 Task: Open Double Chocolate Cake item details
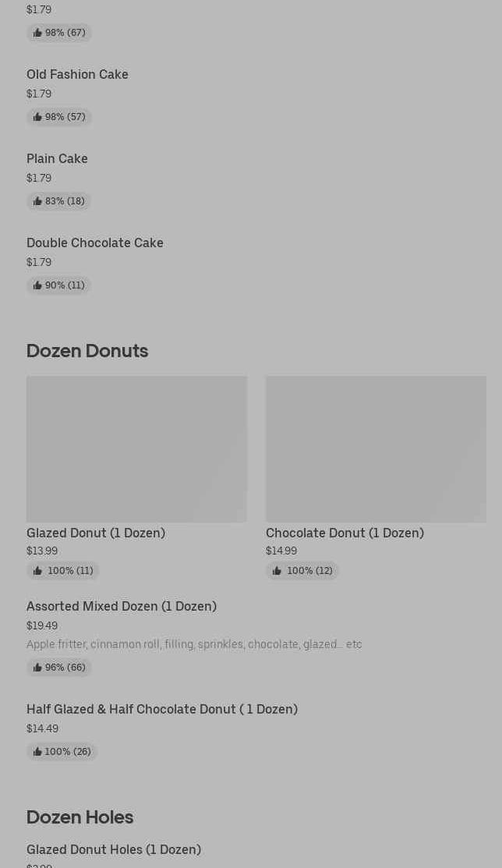[95, 243]
